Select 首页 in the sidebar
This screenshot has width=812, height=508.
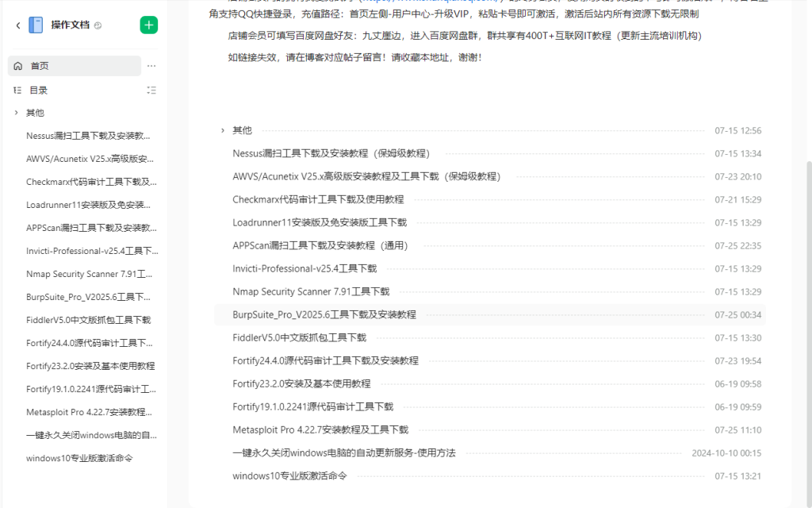click(x=75, y=66)
